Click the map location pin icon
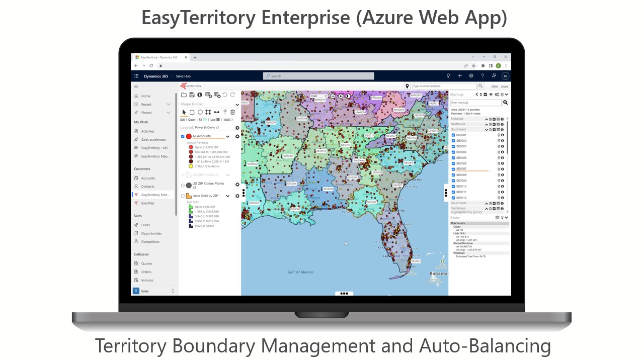This screenshot has width=644, height=362. [x=408, y=86]
